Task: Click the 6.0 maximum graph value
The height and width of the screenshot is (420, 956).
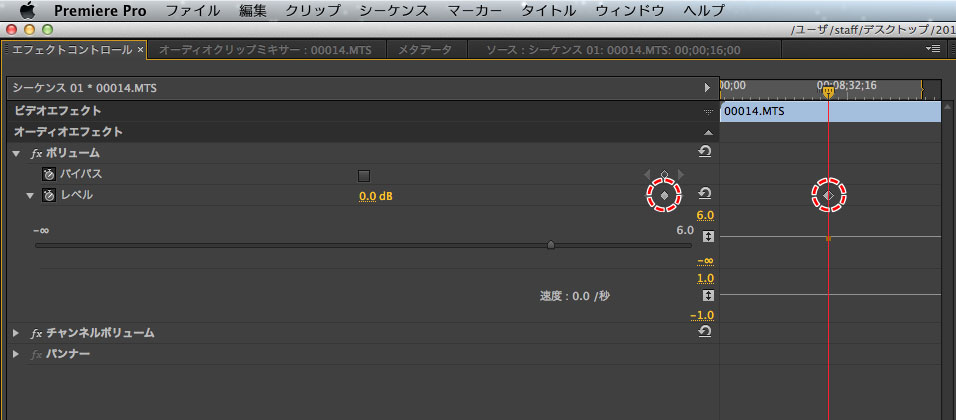Action: (705, 215)
